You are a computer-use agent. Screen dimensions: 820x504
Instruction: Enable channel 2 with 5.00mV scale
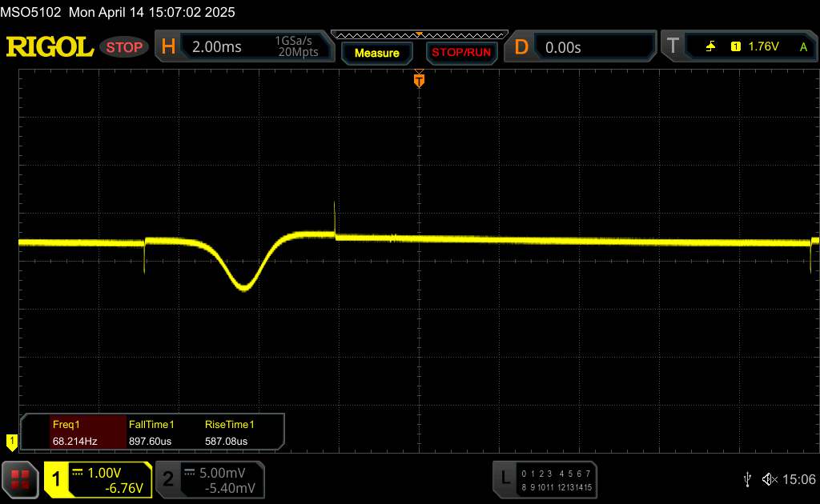point(209,479)
